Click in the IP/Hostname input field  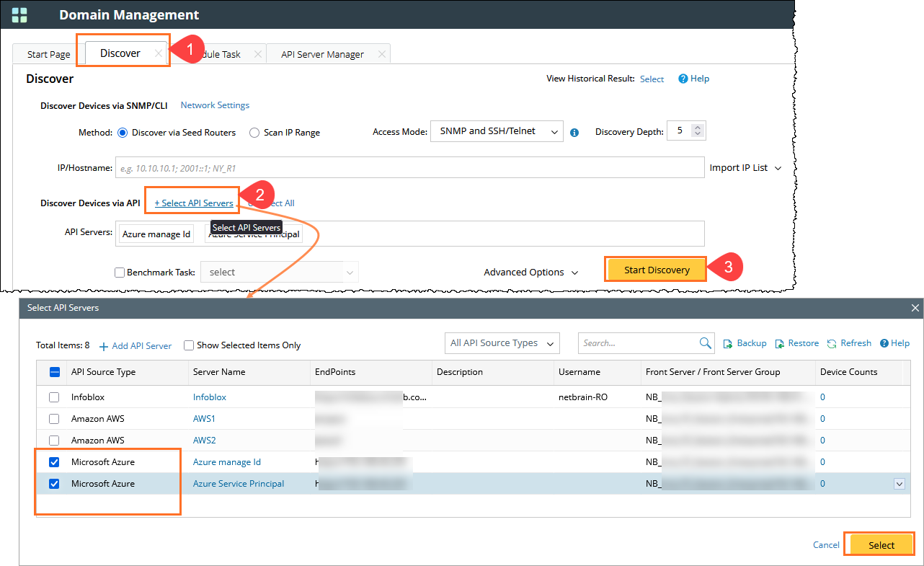pos(409,167)
